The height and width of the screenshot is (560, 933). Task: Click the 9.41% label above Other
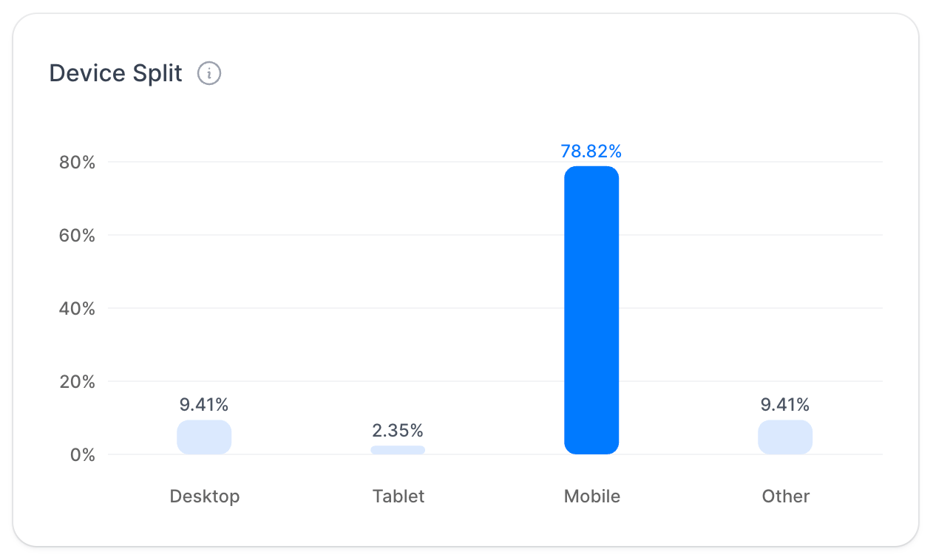click(785, 404)
